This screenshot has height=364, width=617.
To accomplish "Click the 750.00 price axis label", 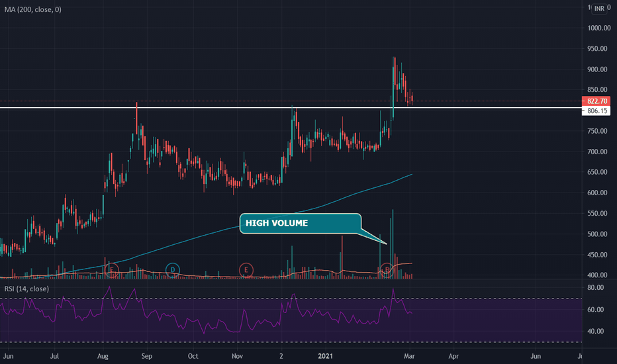I will pos(597,131).
